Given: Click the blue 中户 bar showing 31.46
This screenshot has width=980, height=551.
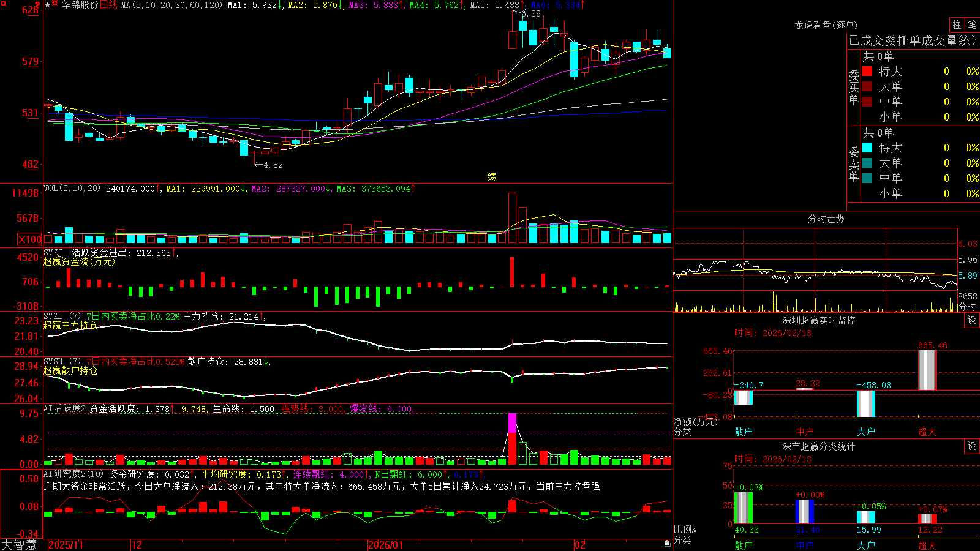Looking at the screenshot, I should click(x=805, y=511).
